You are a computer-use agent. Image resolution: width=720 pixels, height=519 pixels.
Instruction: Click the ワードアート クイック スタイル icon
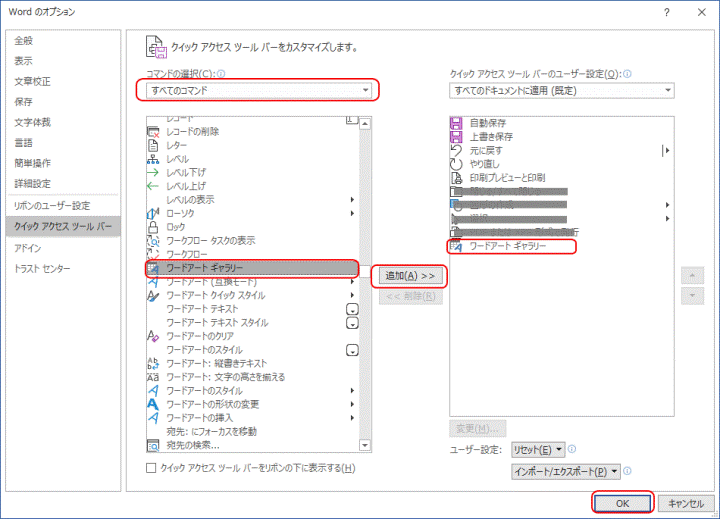click(x=153, y=295)
